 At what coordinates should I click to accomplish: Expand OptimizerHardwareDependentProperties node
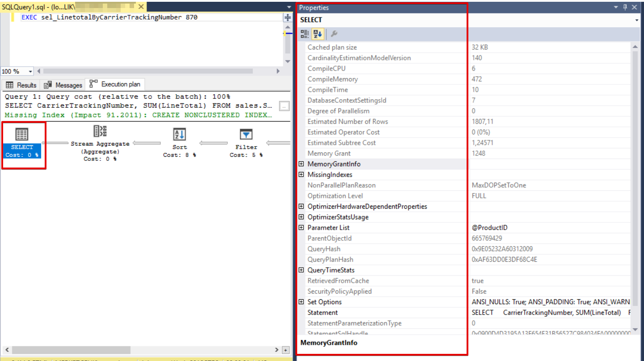click(x=302, y=206)
